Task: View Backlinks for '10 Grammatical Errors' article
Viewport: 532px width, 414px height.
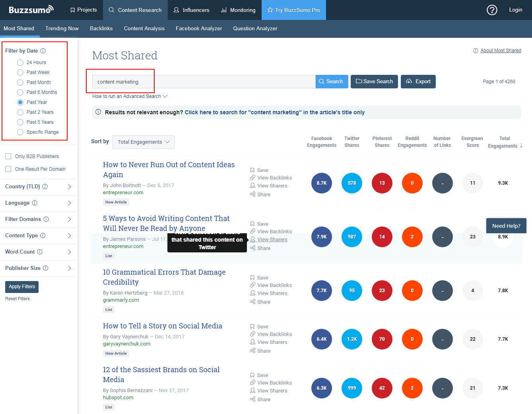Action: [x=271, y=285]
